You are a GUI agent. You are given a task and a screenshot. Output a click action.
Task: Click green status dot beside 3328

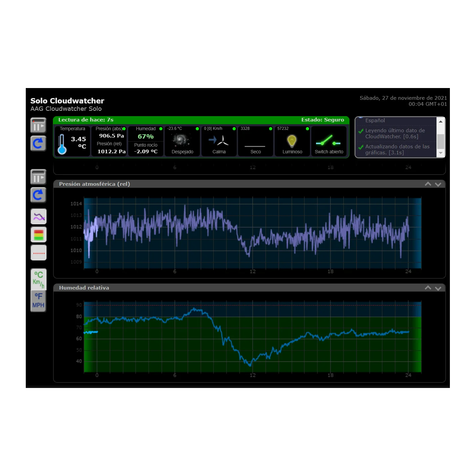pyautogui.click(x=270, y=129)
